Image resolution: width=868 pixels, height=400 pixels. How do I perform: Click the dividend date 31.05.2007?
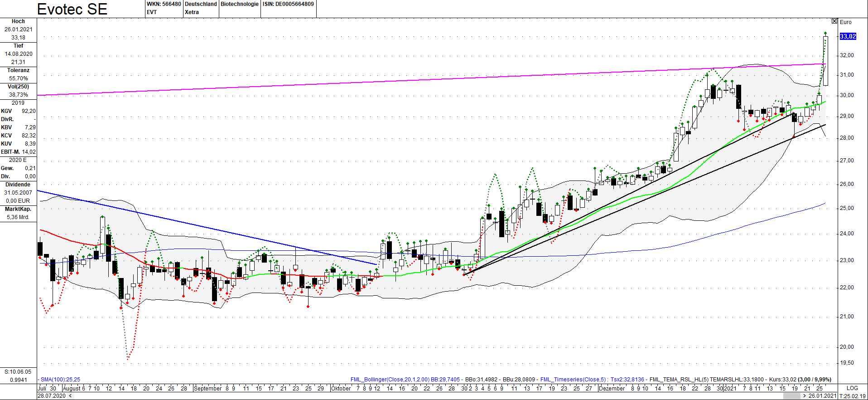tap(18, 193)
